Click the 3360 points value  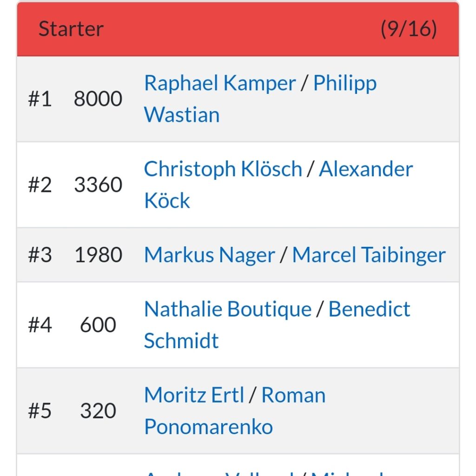pos(98,185)
